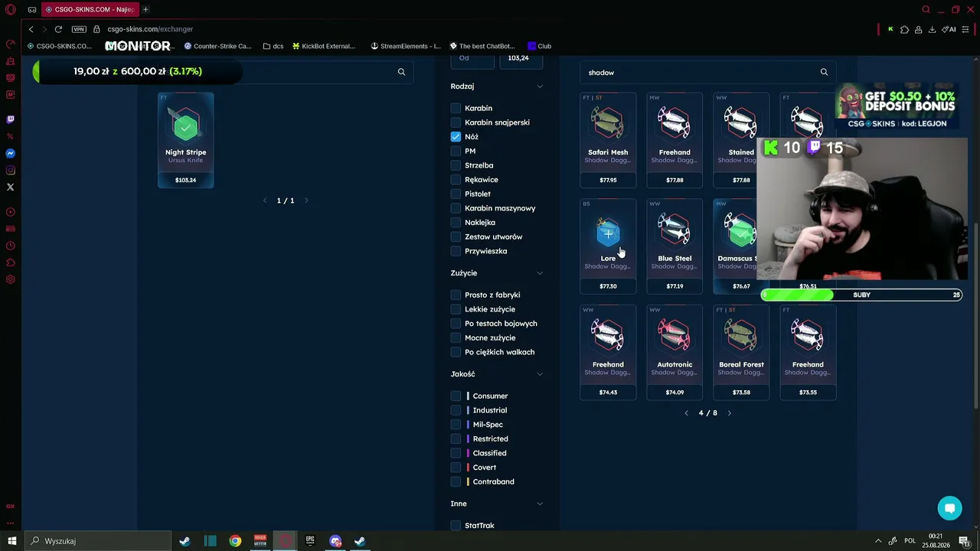Open Instagram in the Opera sidebar
The width and height of the screenshot is (980, 551).
click(x=10, y=170)
